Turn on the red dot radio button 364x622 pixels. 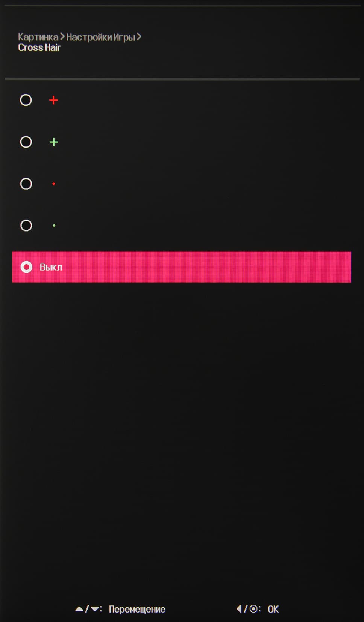(x=26, y=184)
